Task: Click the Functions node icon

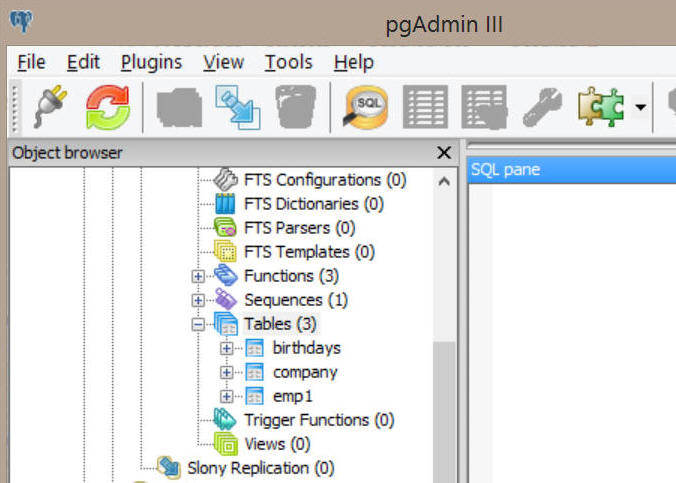Action: [225, 276]
